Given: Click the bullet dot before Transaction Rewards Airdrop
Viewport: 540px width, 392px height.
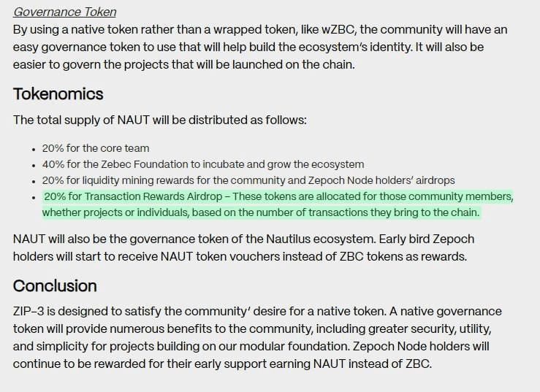Looking at the screenshot, I should pyautogui.click(x=34, y=196).
